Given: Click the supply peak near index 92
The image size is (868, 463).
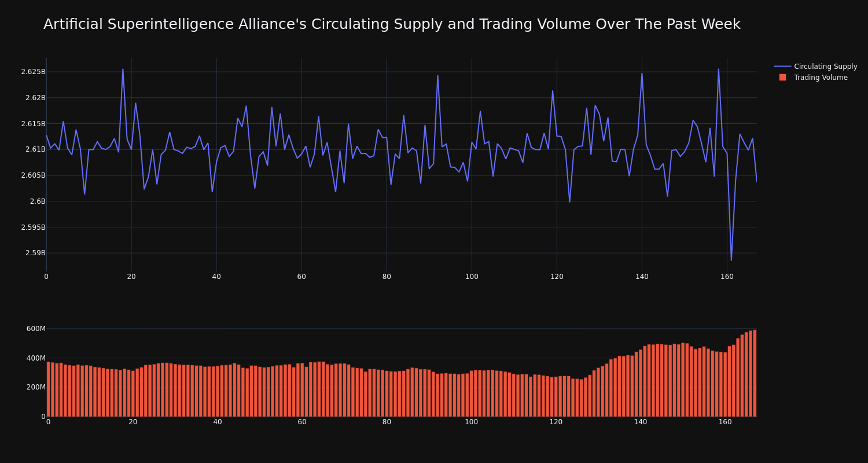Looking at the screenshot, I should pos(437,75).
